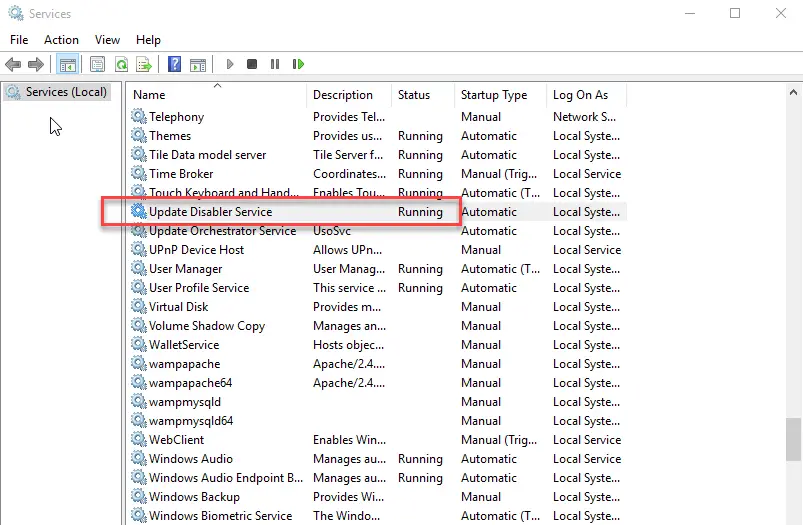Select the Telephony service row

point(377,117)
